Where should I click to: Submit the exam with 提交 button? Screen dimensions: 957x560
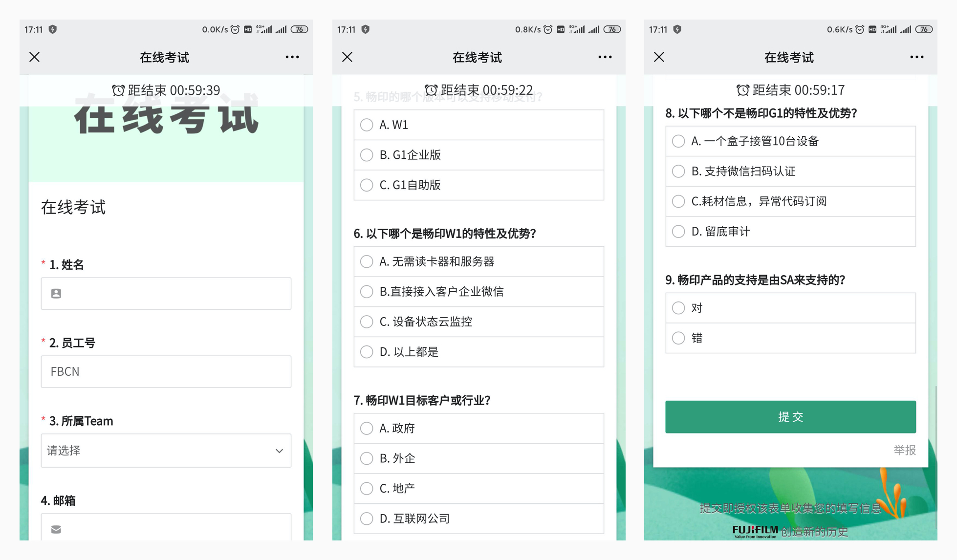coord(791,417)
